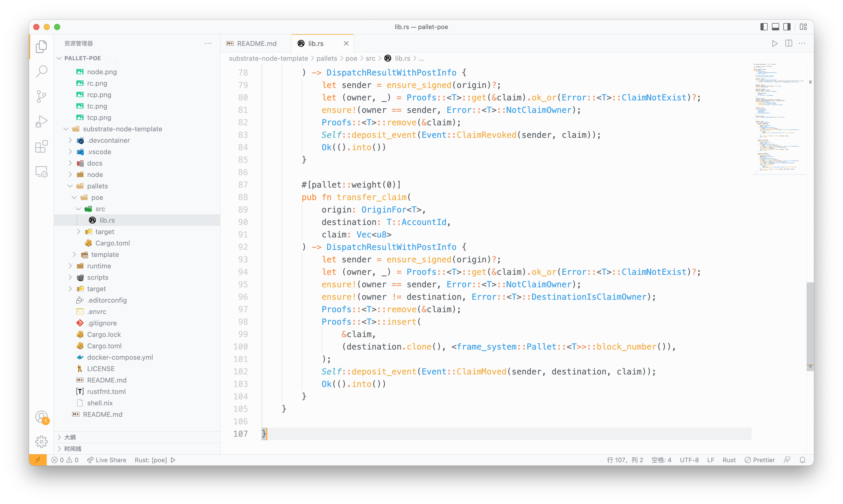
Task: Toggle the primary side bar visibility
Action: click(764, 27)
